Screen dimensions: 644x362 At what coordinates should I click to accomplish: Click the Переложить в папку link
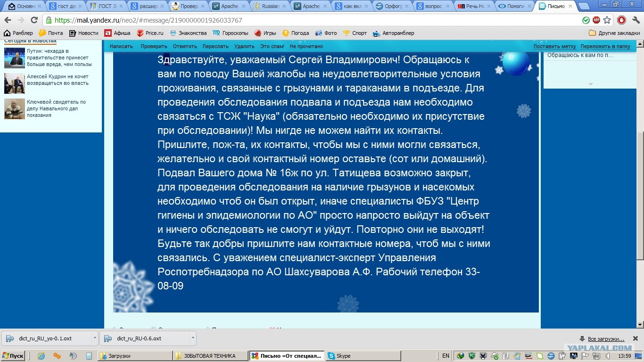tap(605, 46)
